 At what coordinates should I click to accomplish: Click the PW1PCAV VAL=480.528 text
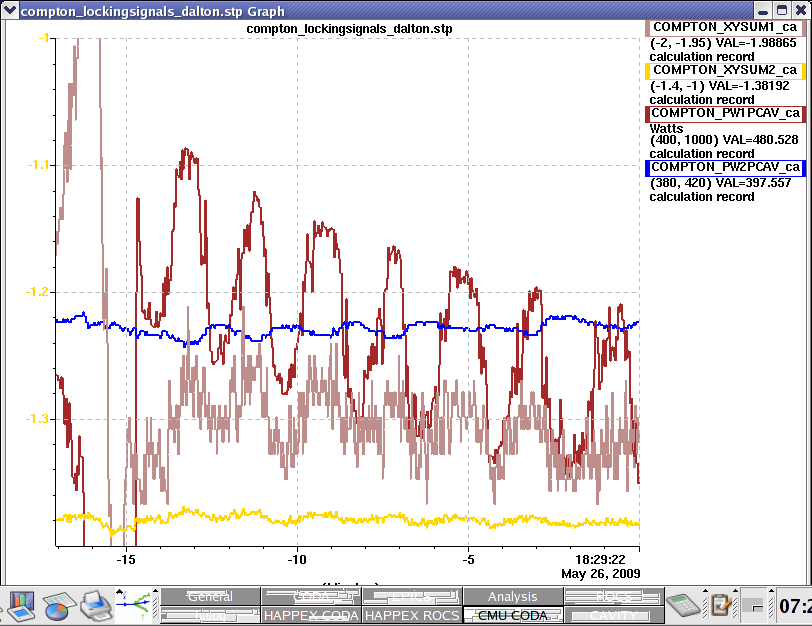coord(760,140)
